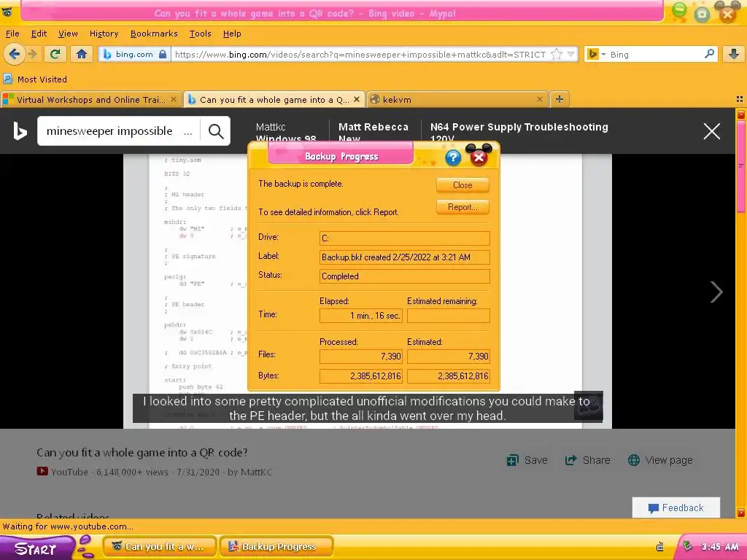
Task: Bookmark this page with the star icon
Action: point(556,54)
